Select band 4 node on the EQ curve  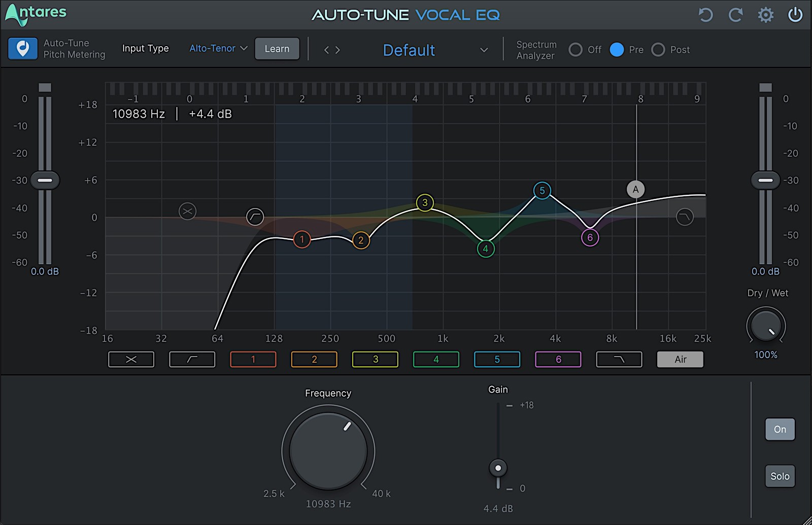(486, 249)
